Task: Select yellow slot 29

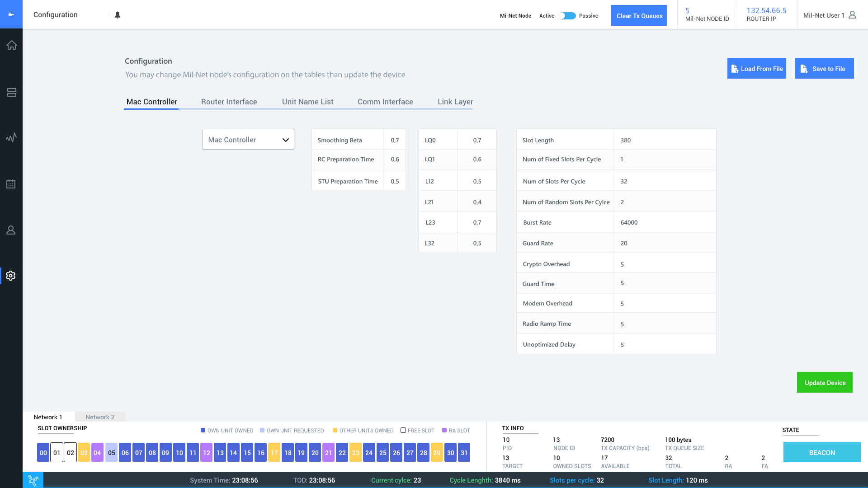Action: tap(437, 452)
